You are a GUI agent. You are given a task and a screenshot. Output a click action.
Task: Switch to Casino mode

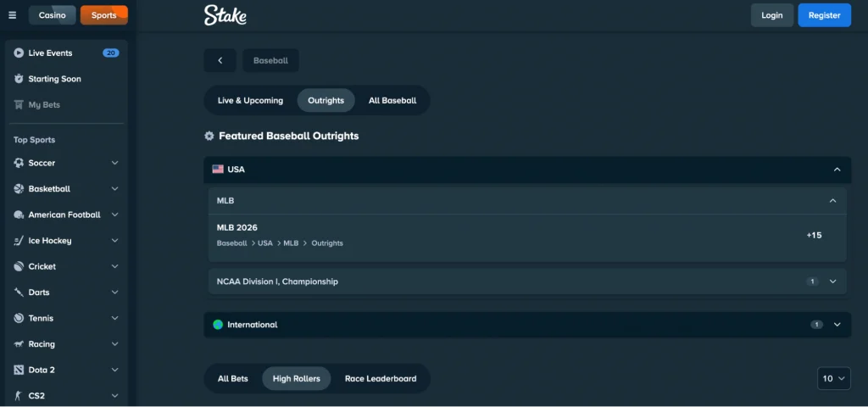[x=52, y=15]
